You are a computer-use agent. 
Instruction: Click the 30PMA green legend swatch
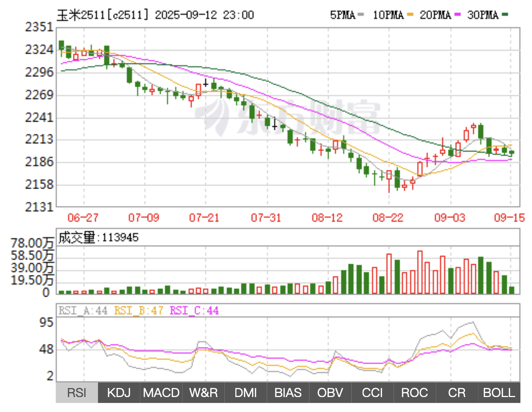[x=505, y=15]
